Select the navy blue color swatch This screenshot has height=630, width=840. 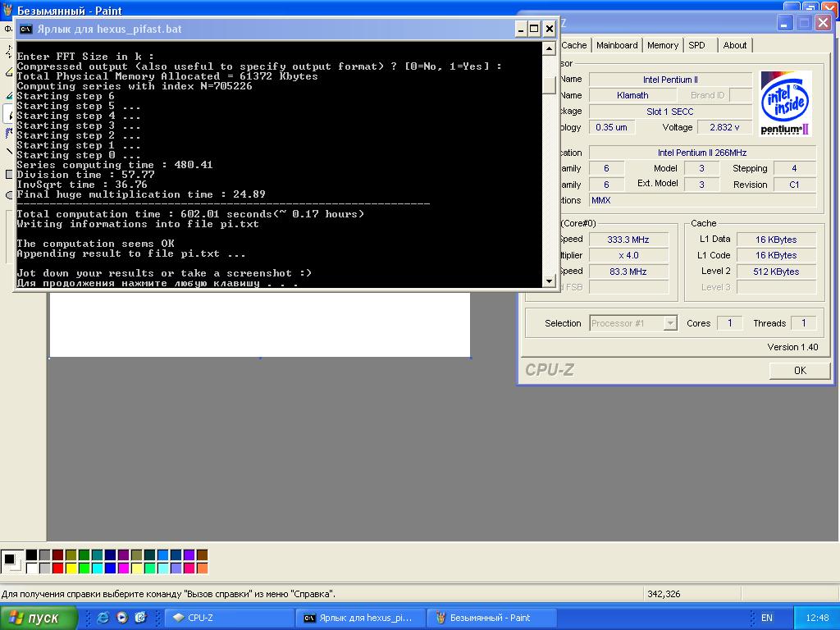click(111, 555)
